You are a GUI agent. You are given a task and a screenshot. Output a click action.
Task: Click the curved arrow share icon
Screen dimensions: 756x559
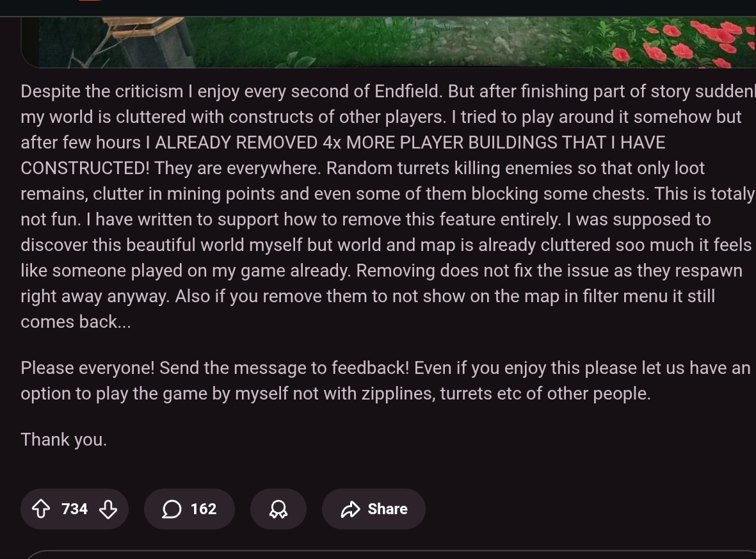click(x=351, y=509)
